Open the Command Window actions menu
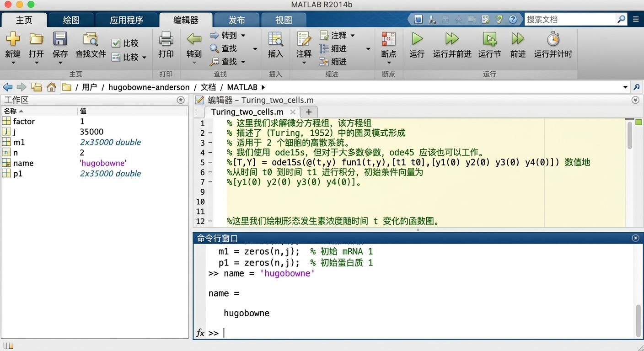644x351 pixels. [635, 238]
